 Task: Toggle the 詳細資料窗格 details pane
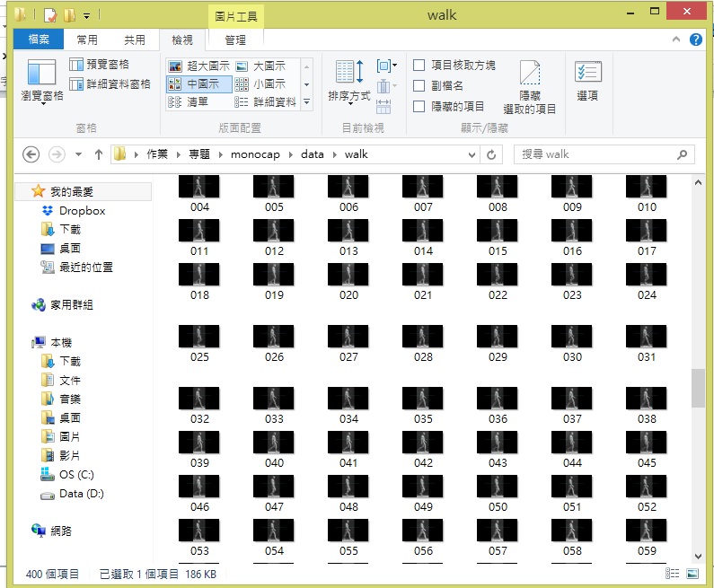point(110,84)
